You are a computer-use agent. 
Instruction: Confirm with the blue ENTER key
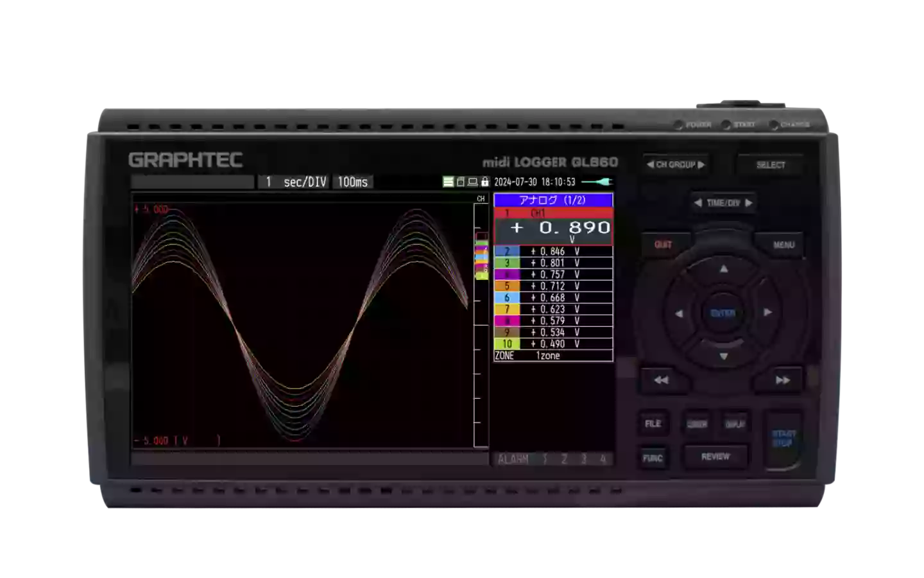coord(723,313)
